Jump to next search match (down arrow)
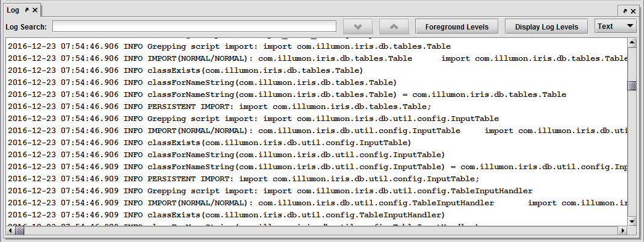This screenshot has height=242, width=644. coord(358,26)
